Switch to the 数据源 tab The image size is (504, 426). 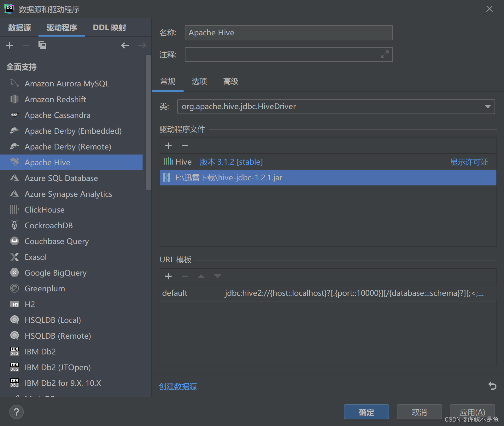pyautogui.click(x=20, y=28)
